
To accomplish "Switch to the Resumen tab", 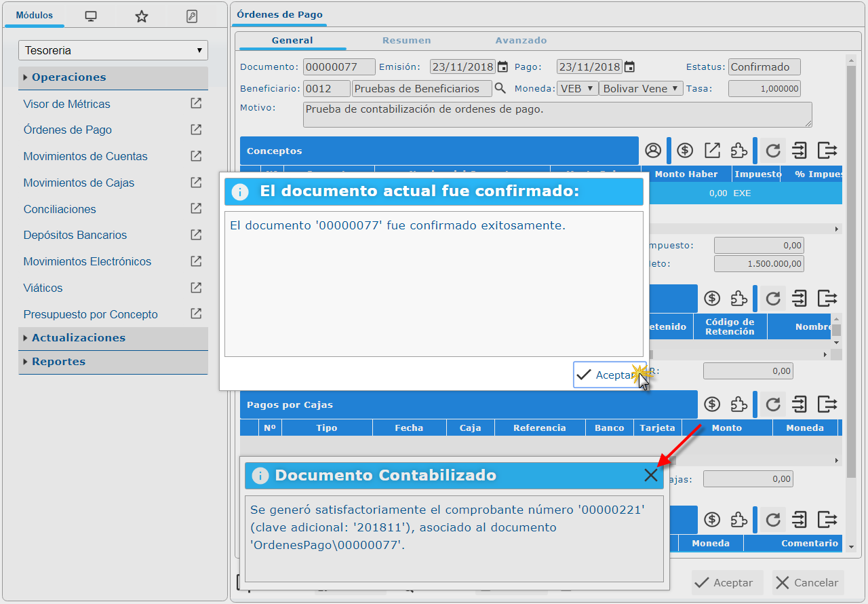I will point(406,40).
